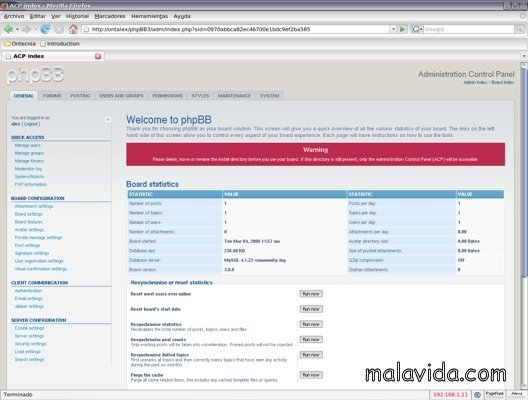Open the Editar menu
This screenshot has width=528, height=400.
pos(37,16)
